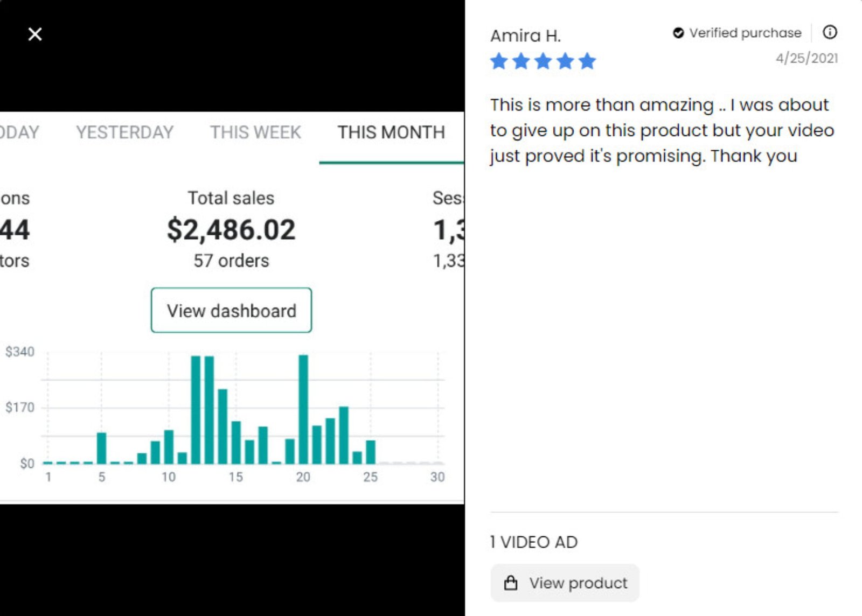Click reviewer name Amira H.
The width and height of the screenshot is (862, 616).
(x=525, y=36)
